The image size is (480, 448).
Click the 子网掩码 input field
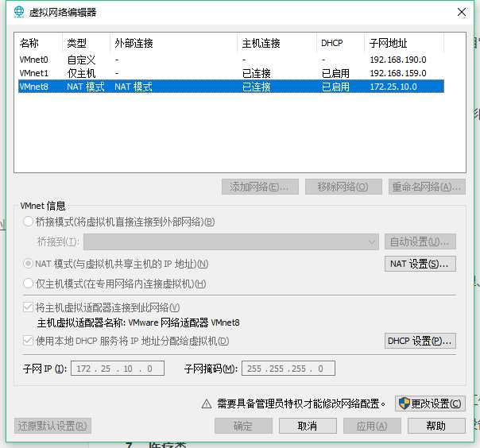click(288, 369)
